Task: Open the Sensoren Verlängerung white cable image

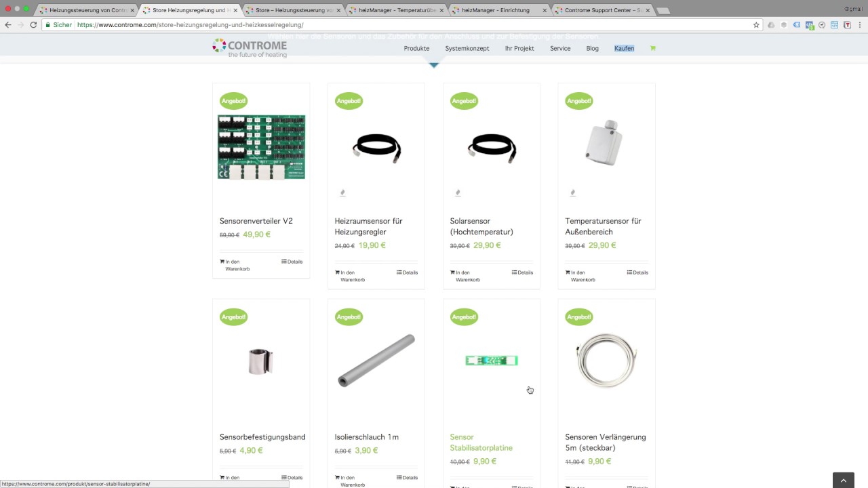Action: pyautogui.click(x=607, y=360)
